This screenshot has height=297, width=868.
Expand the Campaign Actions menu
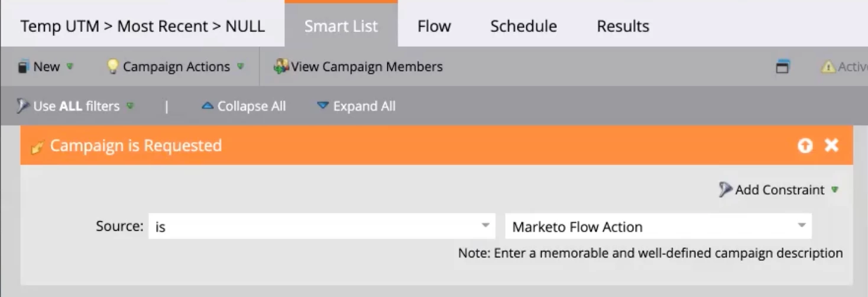(x=240, y=67)
